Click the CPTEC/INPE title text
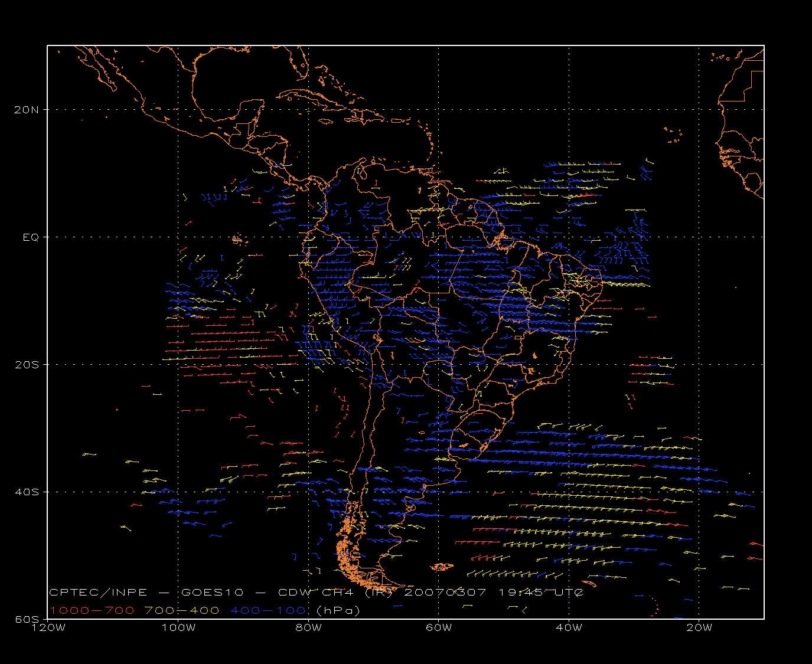This screenshot has width=812, height=664. [98, 592]
